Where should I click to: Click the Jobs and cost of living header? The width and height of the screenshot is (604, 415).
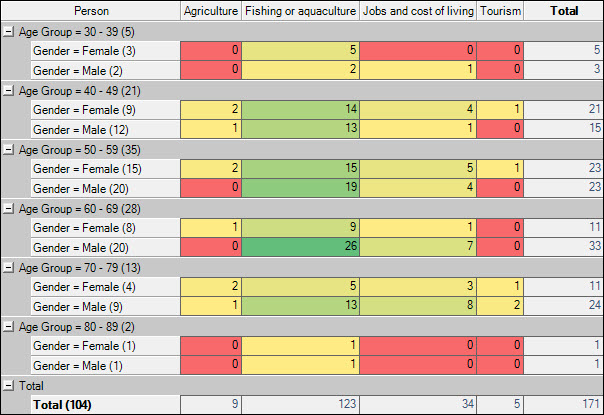[x=416, y=11]
